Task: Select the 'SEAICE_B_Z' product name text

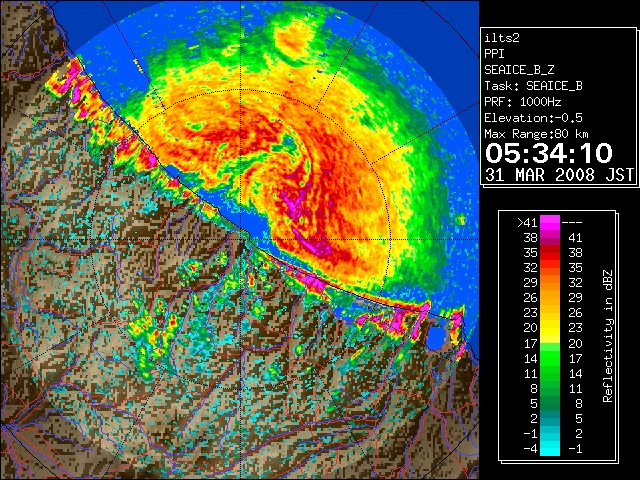Action: point(519,70)
